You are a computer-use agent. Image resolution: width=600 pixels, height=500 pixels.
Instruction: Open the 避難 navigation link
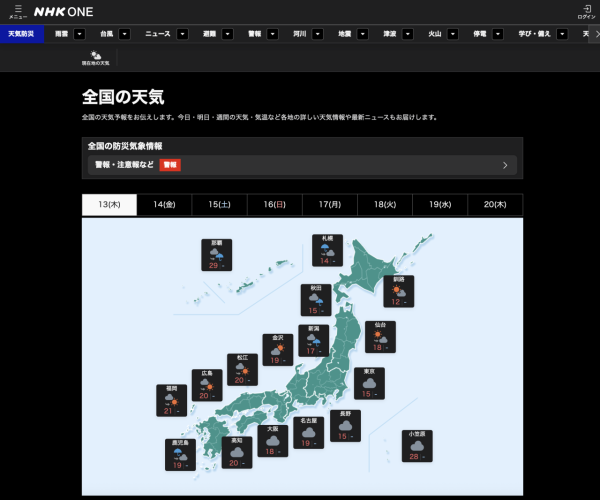tap(209, 34)
